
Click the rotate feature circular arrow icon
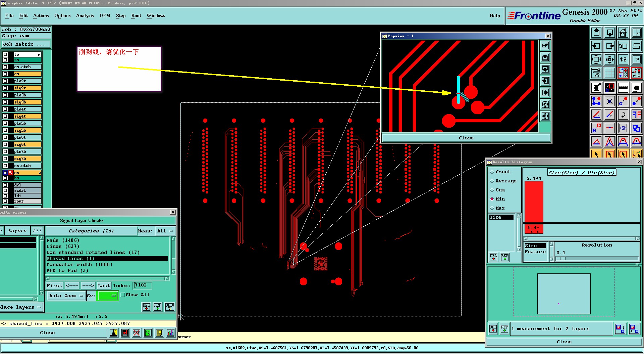(x=623, y=115)
